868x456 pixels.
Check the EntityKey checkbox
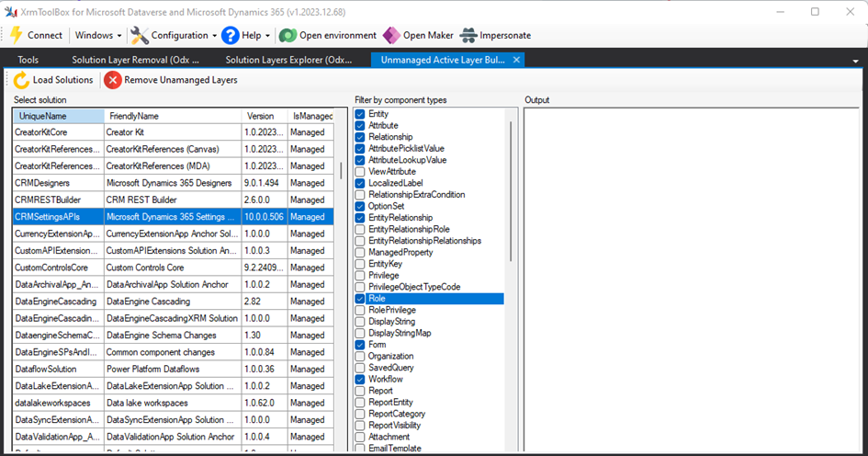tap(360, 264)
